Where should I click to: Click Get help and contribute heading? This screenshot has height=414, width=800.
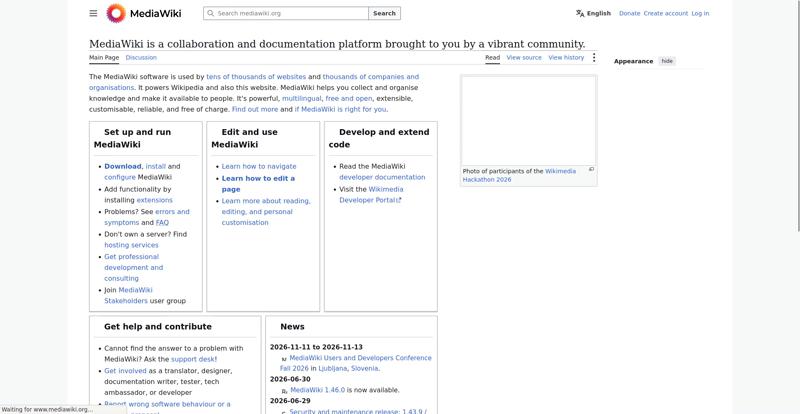[x=158, y=327]
